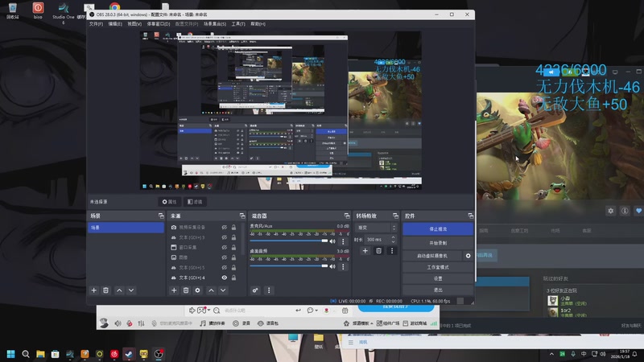Show the 窗口采集 source

click(x=225, y=248)
